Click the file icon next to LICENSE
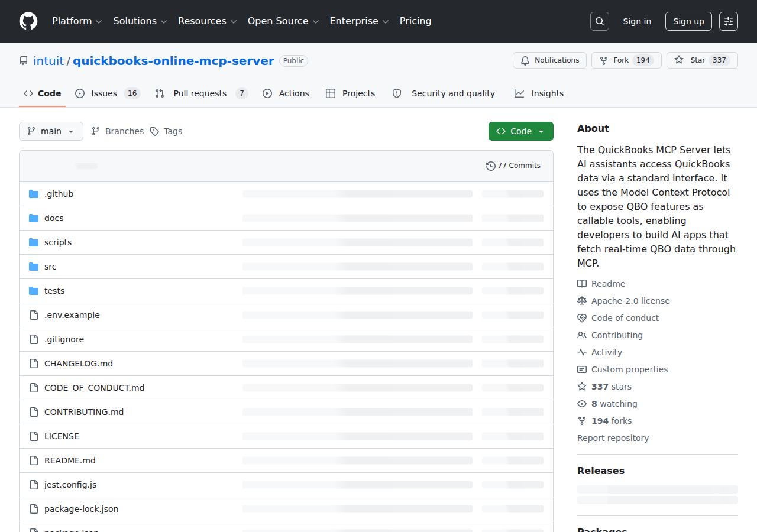 [34, 436]
